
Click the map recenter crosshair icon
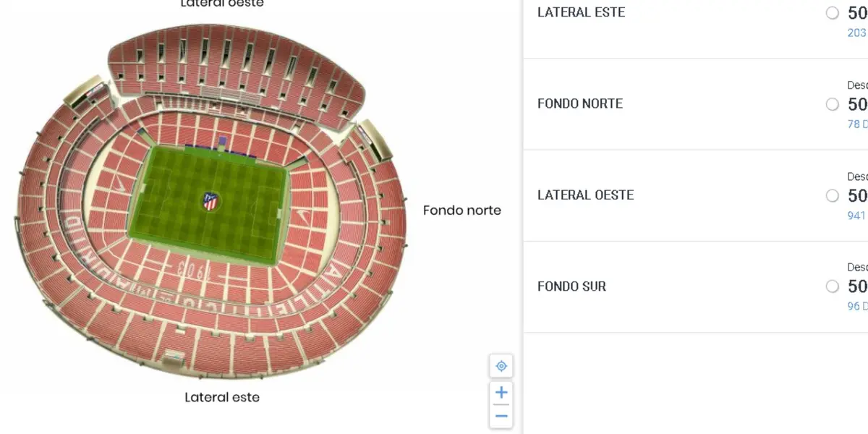pos(501,366)
